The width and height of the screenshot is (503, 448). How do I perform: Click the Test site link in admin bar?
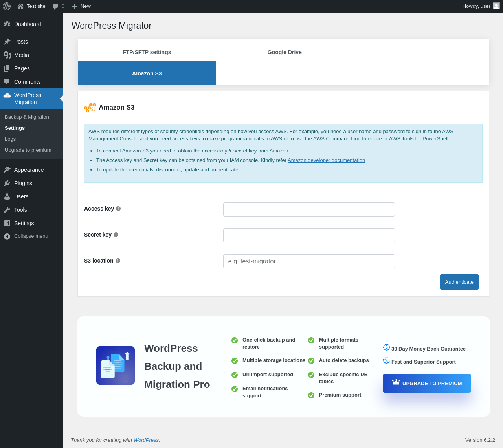(36, 6)
